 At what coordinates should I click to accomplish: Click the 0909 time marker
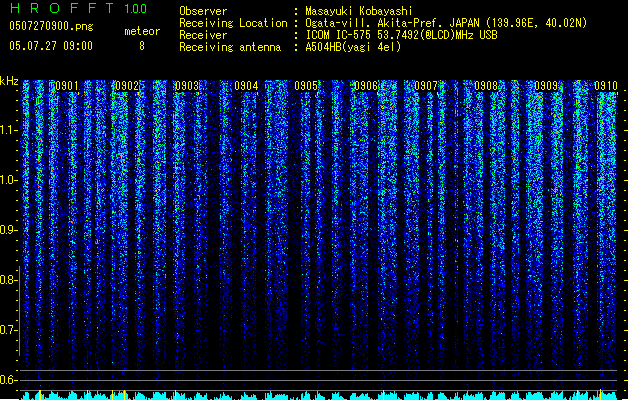pyautogui.click(x=546, y=86)
